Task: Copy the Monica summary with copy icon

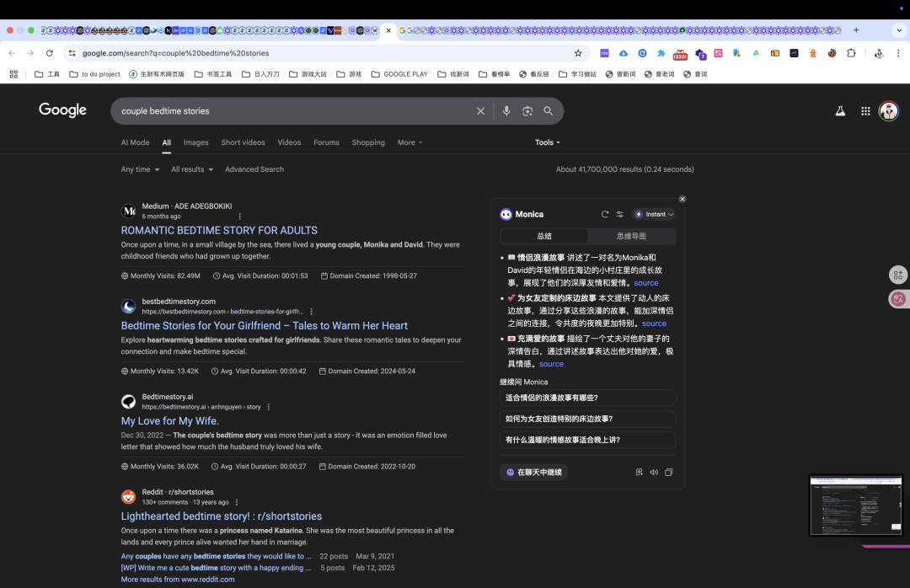Action: [x=668, y=472]
